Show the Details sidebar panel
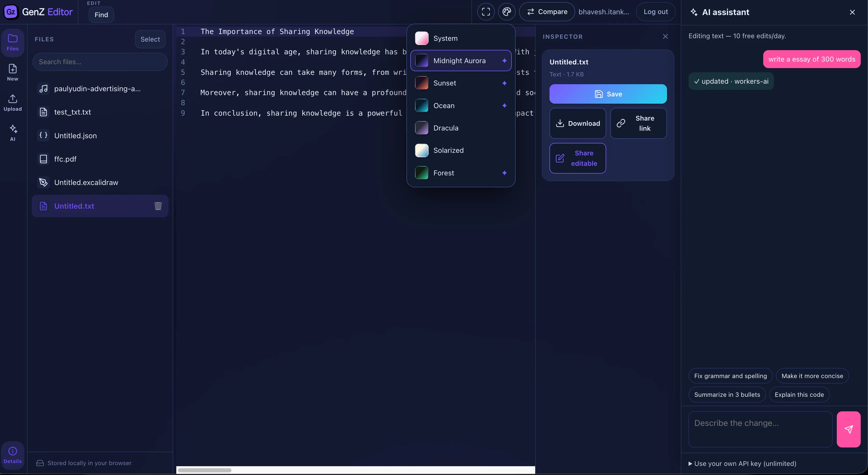The image size is (868, 475). coord(12,455)
